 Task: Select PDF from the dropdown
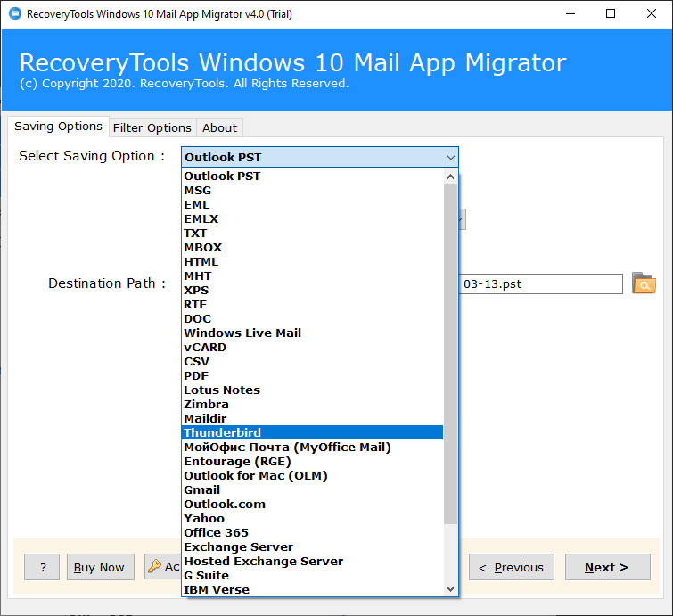[x=313, y=375]
